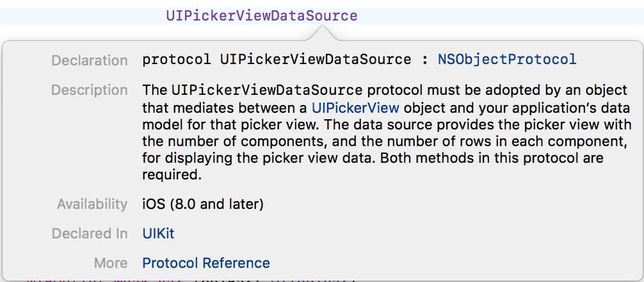The height and width of the screenshot is (282, 644).
Task: Click the highlighted code line right of the symbol
Action: tap(499, 16)
